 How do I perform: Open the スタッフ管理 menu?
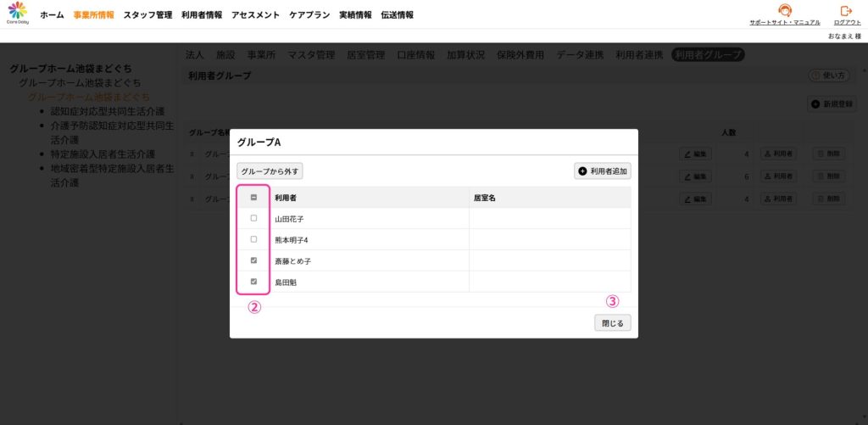(x=147, y=15)
